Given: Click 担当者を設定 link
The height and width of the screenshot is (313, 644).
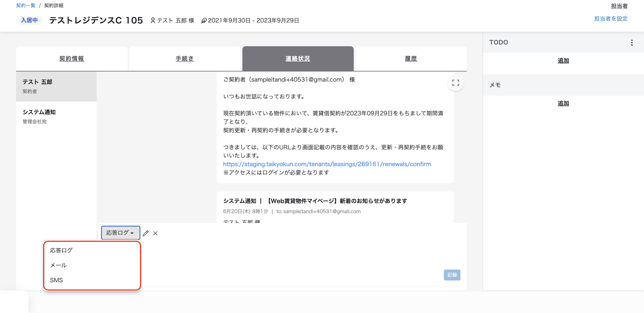Looking at the screenshot, I should tap(611, 19).
